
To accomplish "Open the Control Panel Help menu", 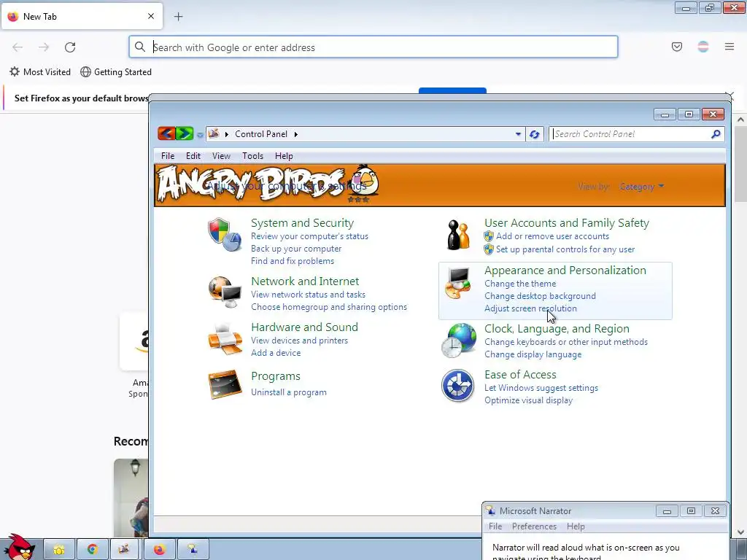I will click(x=284, y=156).
